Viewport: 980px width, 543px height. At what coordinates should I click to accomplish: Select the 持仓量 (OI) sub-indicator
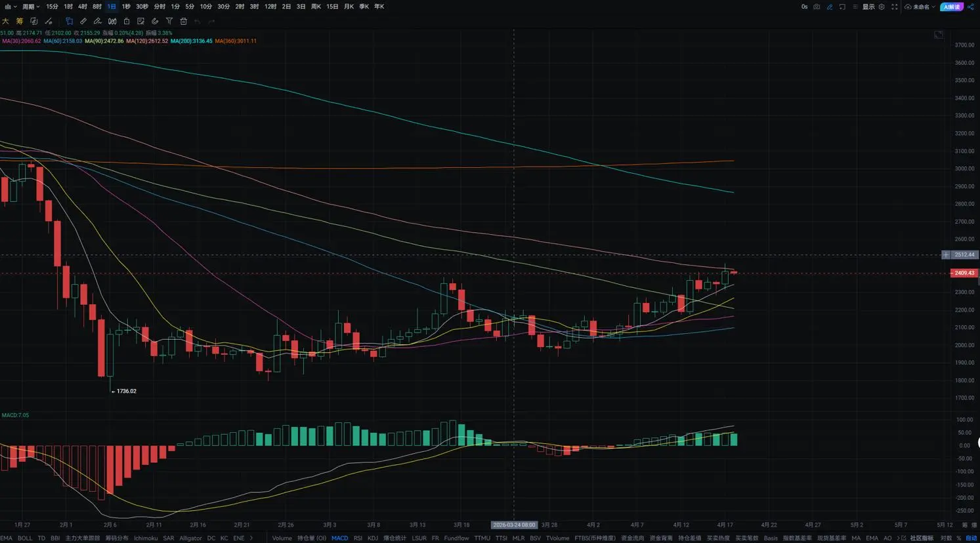(x=312, y=538)
